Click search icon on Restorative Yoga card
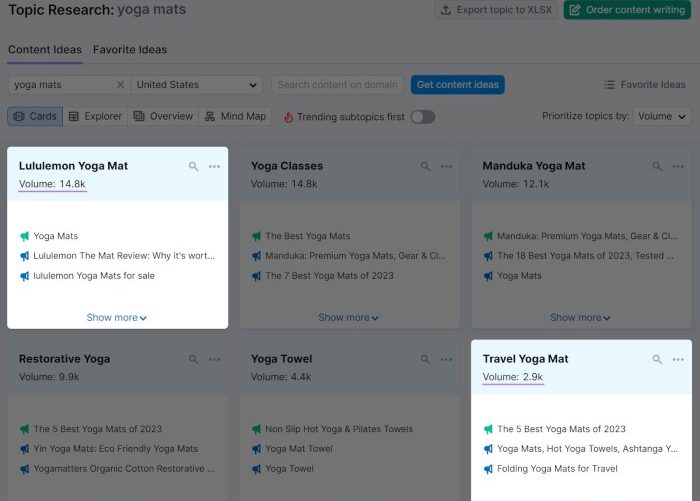The width and height of the screenshot is (700, 501). pos(193,359)
